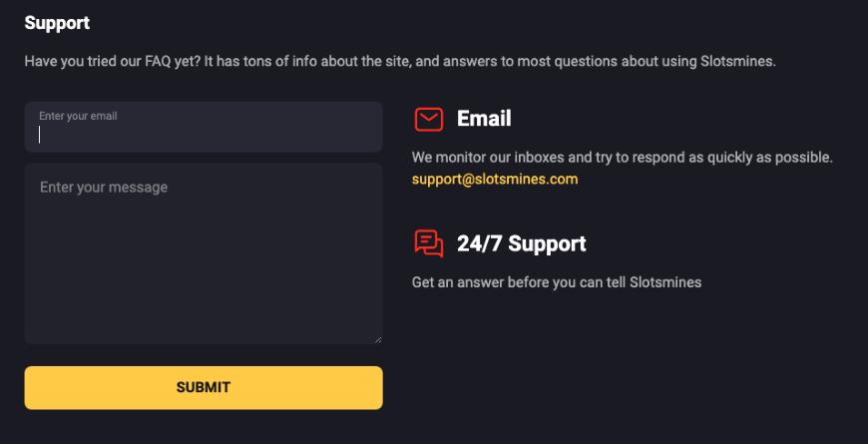Open the support@slotsmines.com email link

(494, 179)
